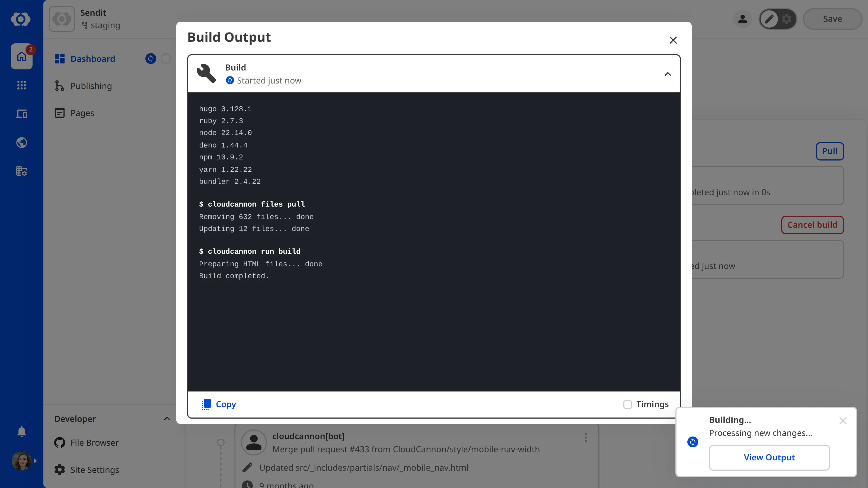The height and width of the screenshot is (488, 868).
Task: Click View Output in the Building toast
Action: pyautogui.click(x=769, y=457)
